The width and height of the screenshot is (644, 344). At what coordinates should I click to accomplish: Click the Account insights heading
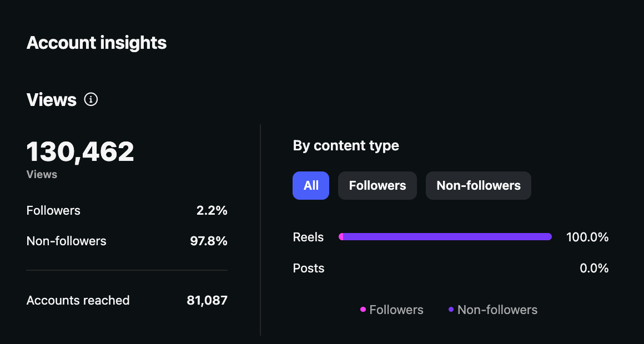click(x=97, y=43)
